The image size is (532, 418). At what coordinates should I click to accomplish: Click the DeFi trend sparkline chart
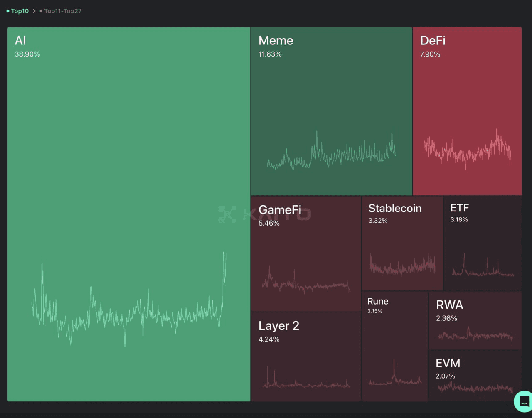[468, 150]
